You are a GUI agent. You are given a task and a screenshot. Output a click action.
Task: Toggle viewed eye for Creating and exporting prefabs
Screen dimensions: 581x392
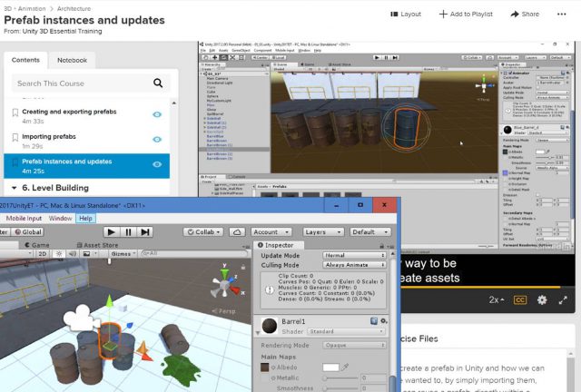(157, 114)
